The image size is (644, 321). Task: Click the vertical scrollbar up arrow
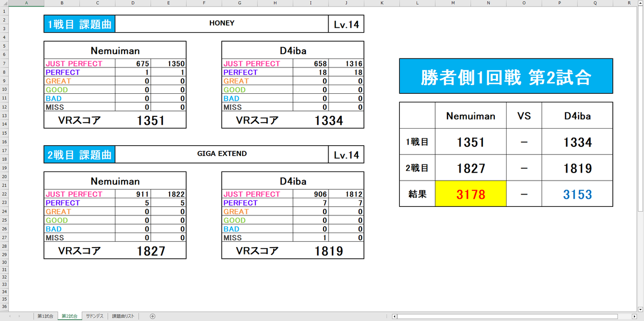click(x=640, y=3)
